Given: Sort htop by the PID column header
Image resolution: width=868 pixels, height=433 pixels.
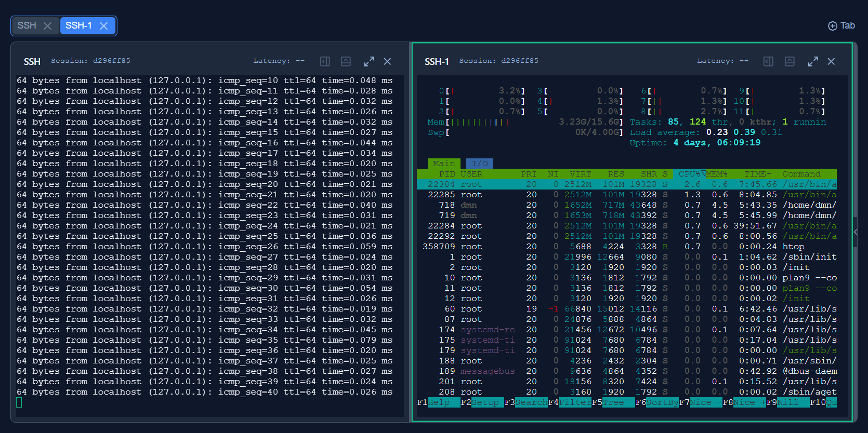Looking at the screenshot, I should click(x=447, y=174).
